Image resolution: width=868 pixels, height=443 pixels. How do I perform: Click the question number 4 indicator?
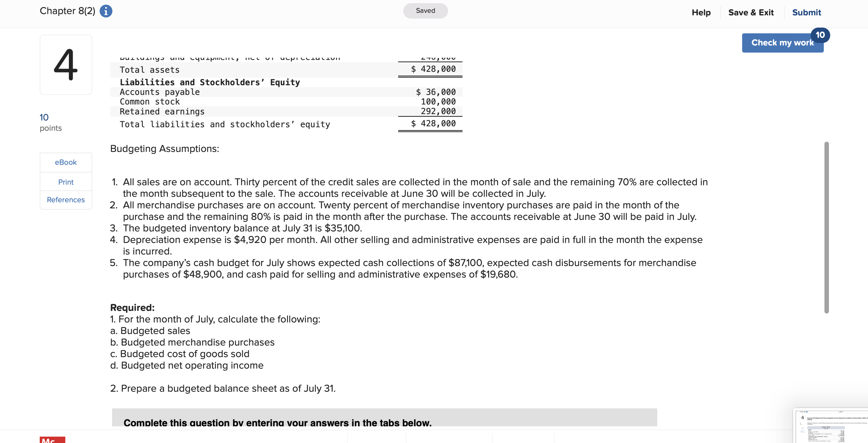[x=66, y=64]
